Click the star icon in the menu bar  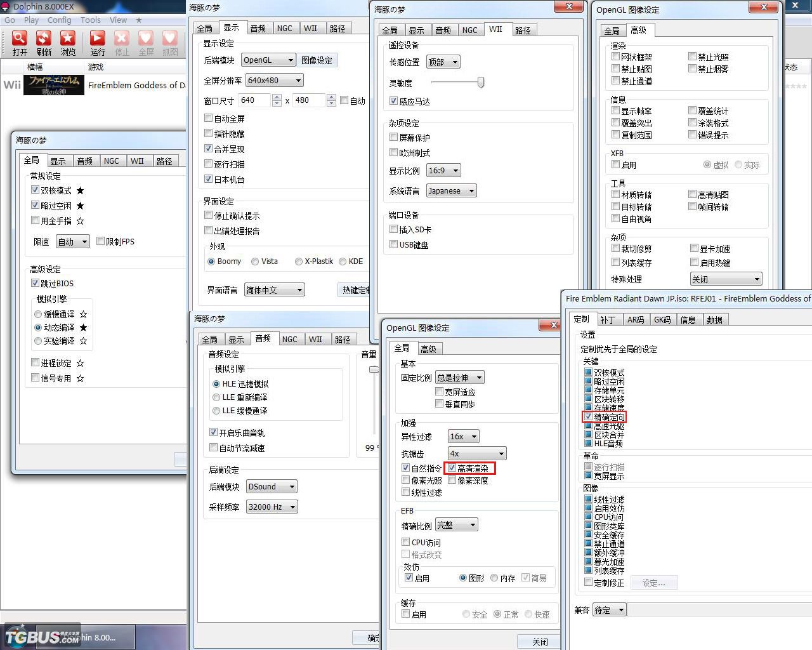click(x=139, y=20)
